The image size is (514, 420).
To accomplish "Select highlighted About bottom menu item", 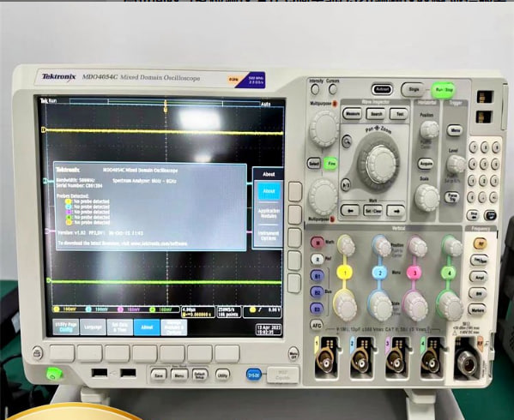I will [147, 327].
